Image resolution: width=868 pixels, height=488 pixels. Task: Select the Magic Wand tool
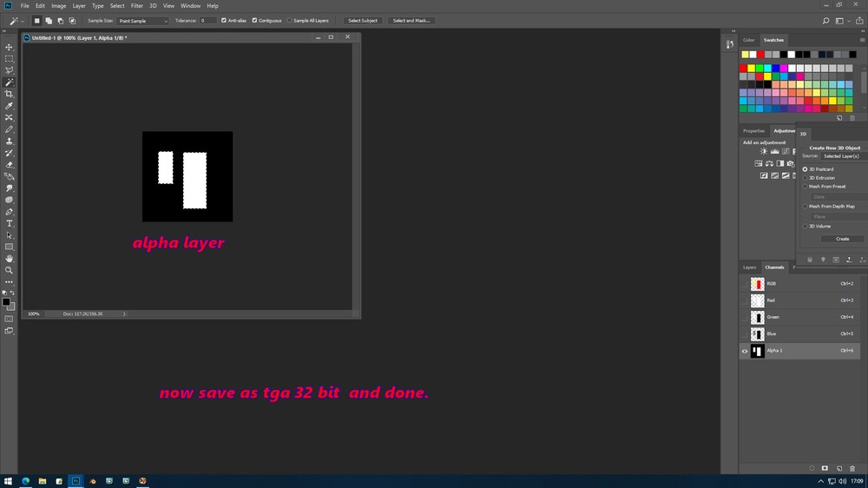(10, 82)
